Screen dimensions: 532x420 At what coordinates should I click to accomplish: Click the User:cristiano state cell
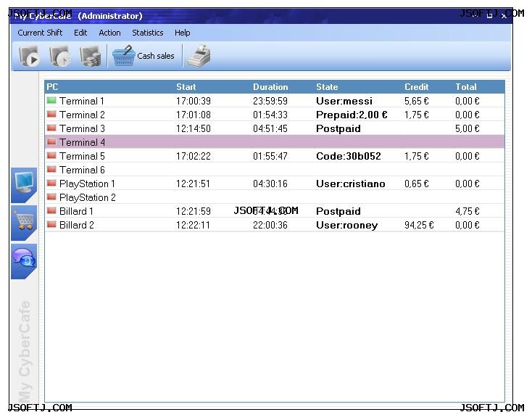pos(351,184)
